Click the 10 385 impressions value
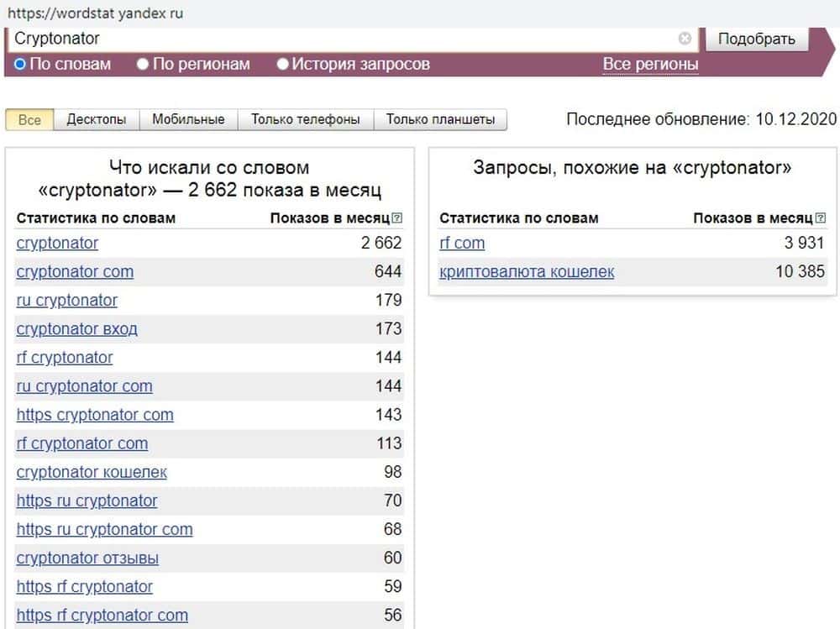840x629 pixels. click(800, 271)
